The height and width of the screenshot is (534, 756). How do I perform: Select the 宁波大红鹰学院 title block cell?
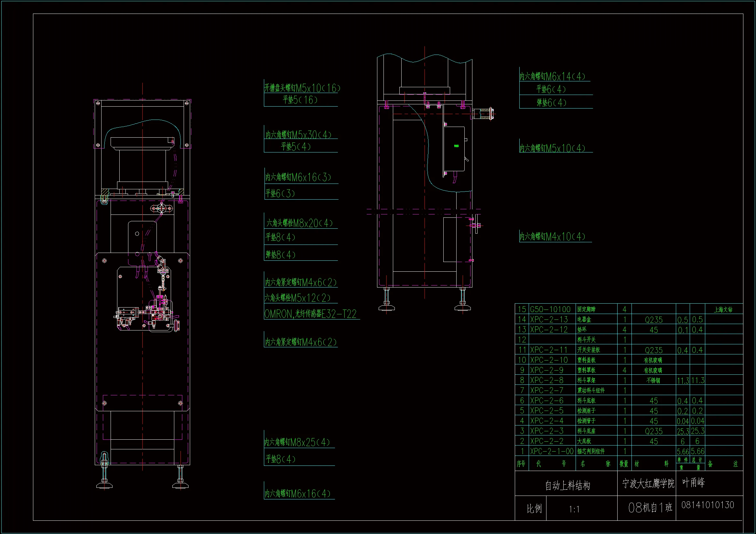(x=648, y=483)
